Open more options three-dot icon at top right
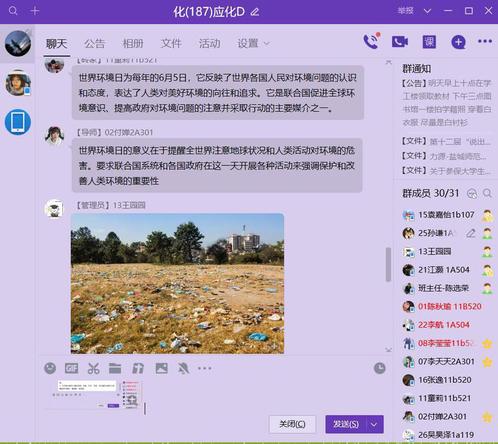This screenshot has width=498, height=444. tap(485, 41)
